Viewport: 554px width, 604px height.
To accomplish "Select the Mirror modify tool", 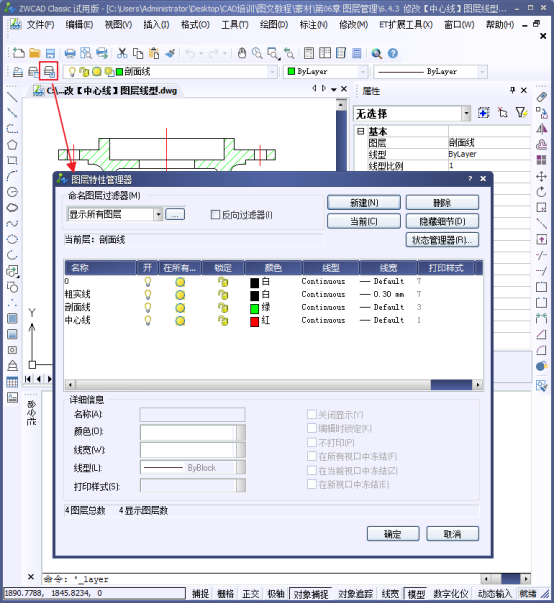I will point(541,129).
